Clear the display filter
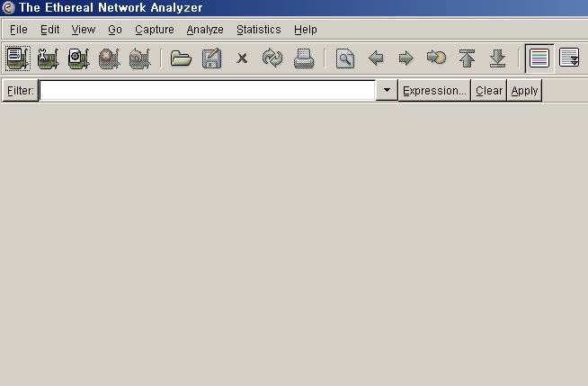Viewport: 588px width, 386px height. pos(489,91)
